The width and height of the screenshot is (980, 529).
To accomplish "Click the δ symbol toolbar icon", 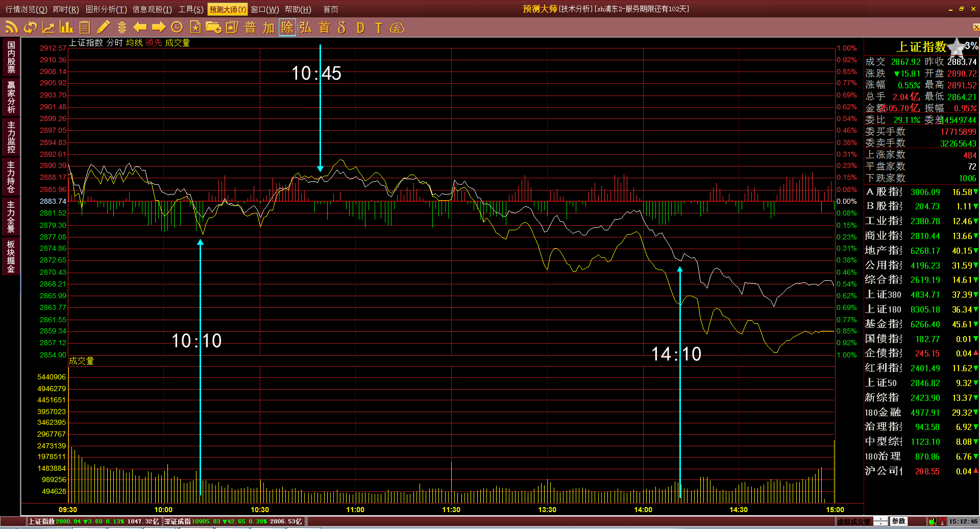I will (342, 28).
